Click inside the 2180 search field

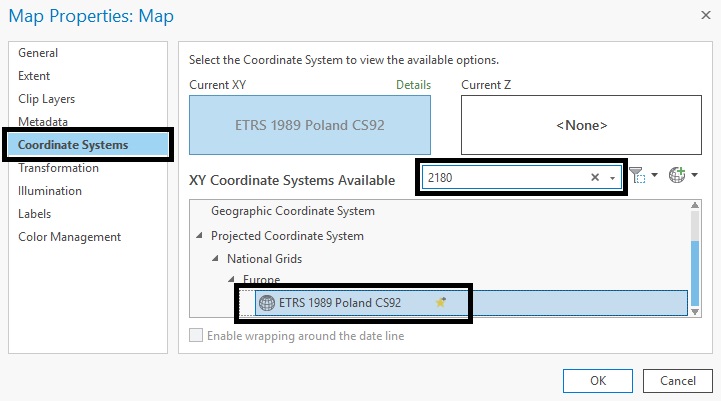coord(500,177)
